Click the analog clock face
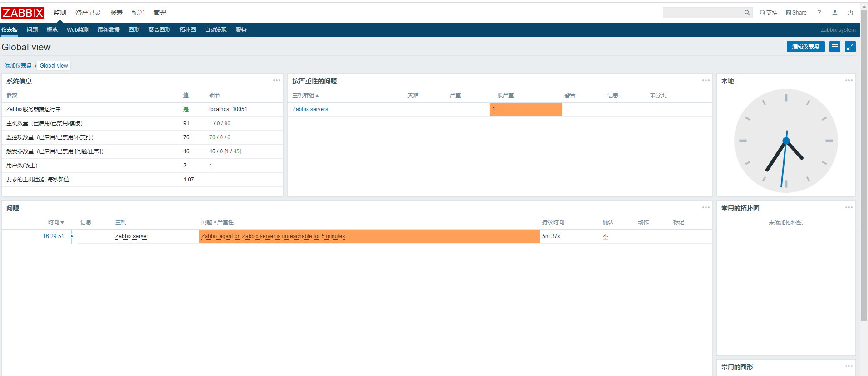 point(786,141)
